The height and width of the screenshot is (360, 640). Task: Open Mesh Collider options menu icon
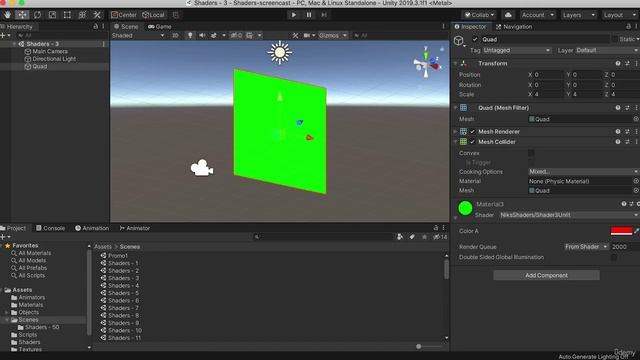pyautogui.click(x=636, y=142)
